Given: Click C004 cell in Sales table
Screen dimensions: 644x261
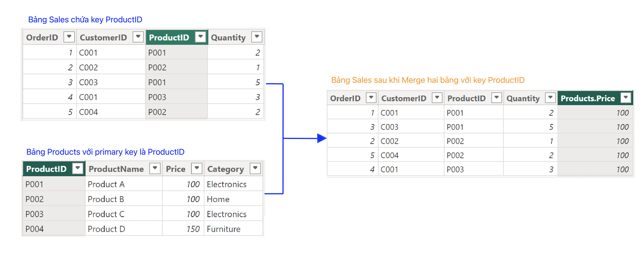Looking at the screenshot, I should tap(111, 112).
